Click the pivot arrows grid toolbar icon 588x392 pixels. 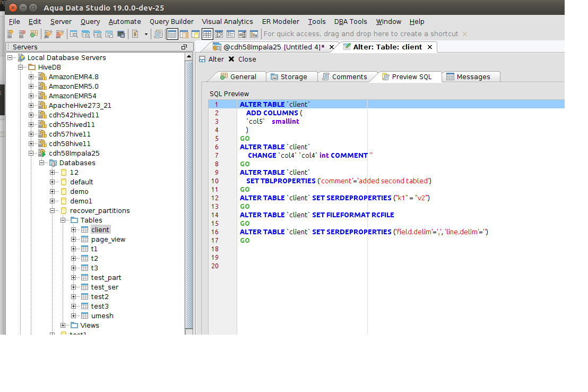[x=219, y=34]
